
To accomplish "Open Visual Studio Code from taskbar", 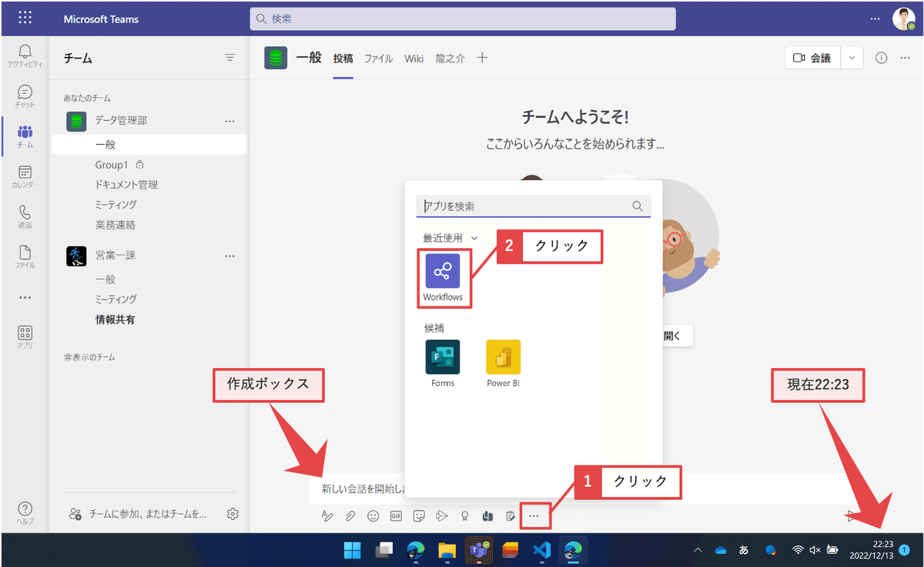I will click(x=541, y=550).
